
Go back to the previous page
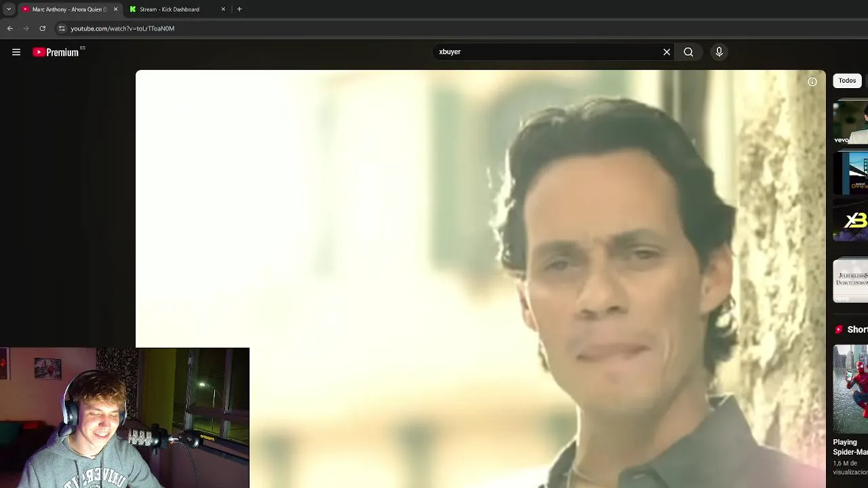pos(10,28)
